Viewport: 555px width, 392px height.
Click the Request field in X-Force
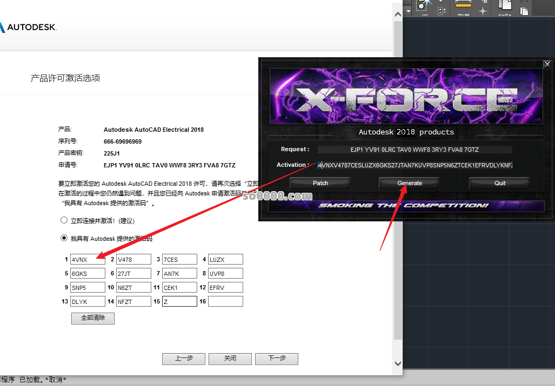[414, 150]
